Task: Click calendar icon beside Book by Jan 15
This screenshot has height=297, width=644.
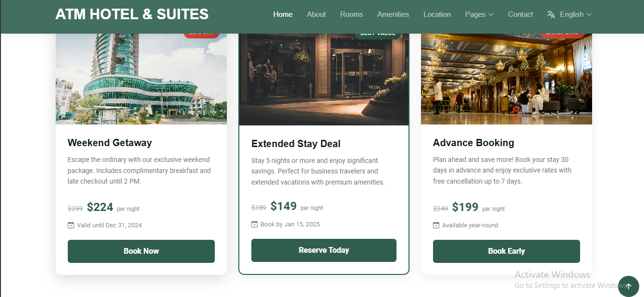Action: click(x=255, y=224)
